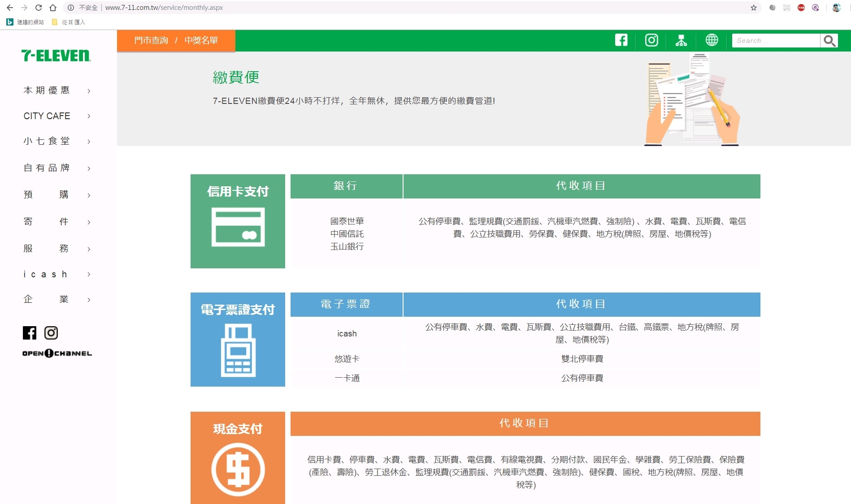This screenshot has width=851, height=504.
Task: Expand the 小七食堂 chevron arrow
Action: (x=89, y=142)
